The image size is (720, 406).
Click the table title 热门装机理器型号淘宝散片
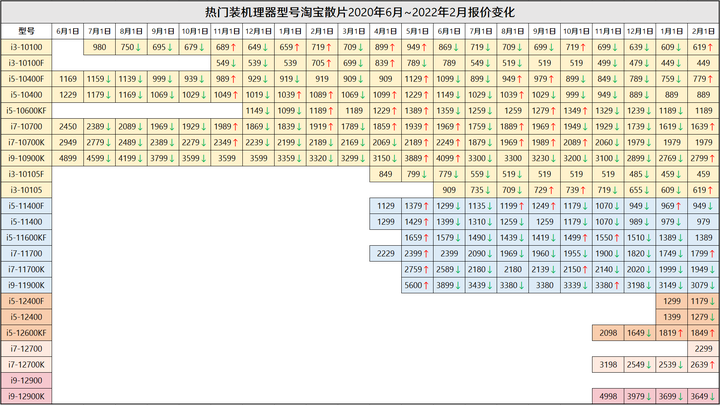[276, 12]
